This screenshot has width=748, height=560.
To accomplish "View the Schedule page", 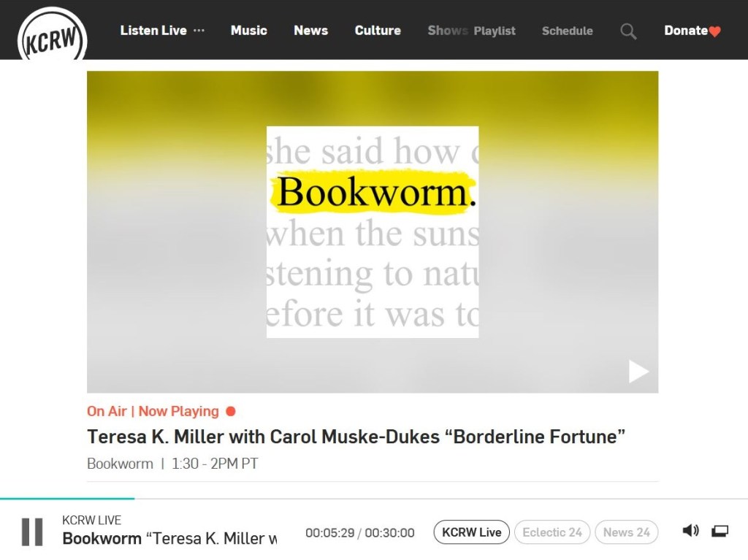I will 567,31.
